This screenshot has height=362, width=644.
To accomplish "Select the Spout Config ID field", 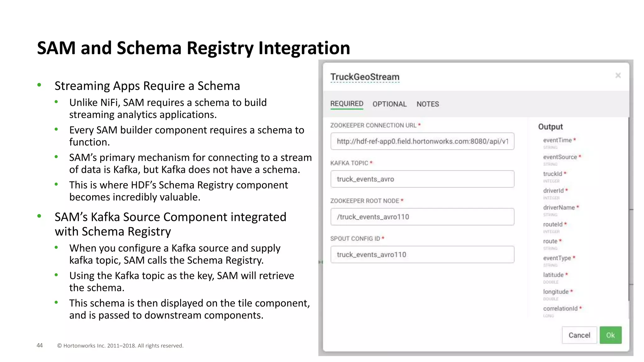I will point(422,255).
